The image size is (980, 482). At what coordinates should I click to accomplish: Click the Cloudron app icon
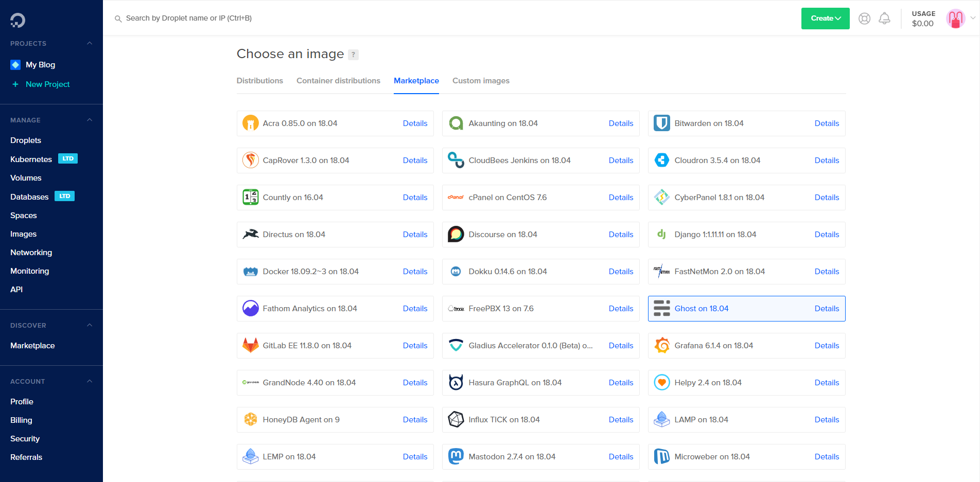[x=662, y=160]
